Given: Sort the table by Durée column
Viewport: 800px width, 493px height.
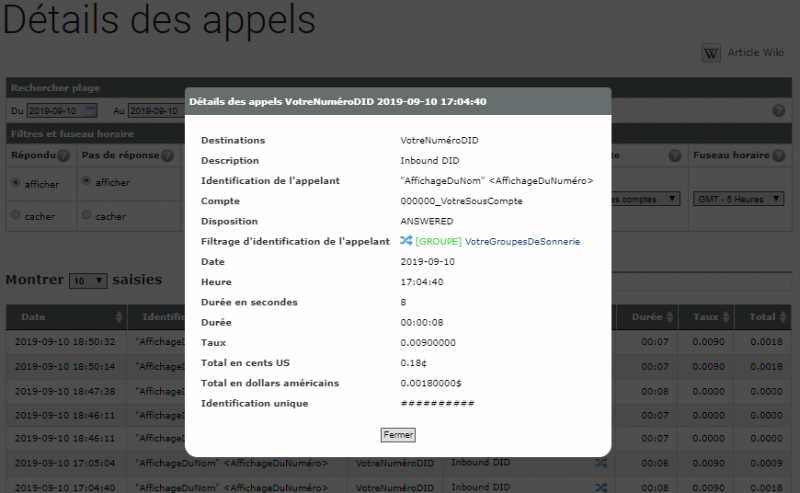Looking at the screenshot, I should coord(647,317).
